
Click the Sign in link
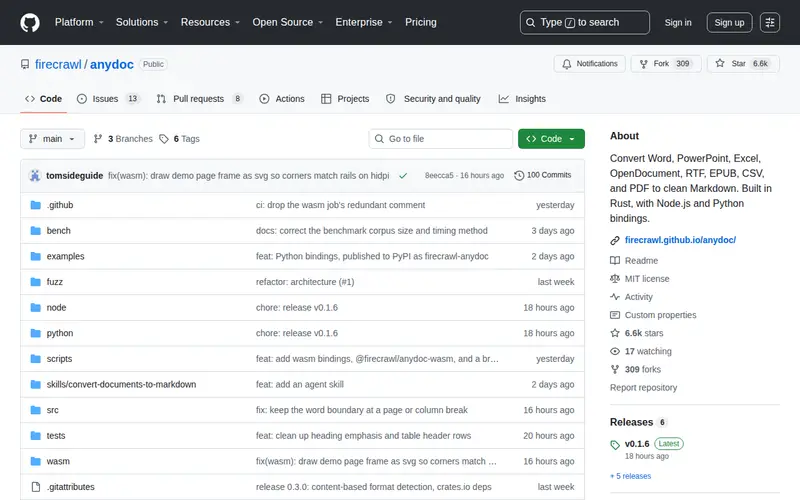(x=678, y=22)
